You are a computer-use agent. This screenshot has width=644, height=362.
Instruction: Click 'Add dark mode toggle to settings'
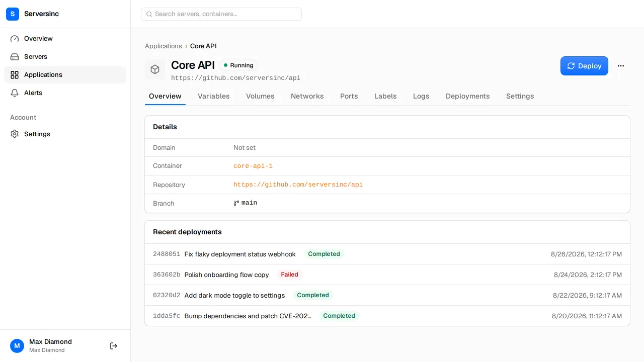[x=235, y=296]
